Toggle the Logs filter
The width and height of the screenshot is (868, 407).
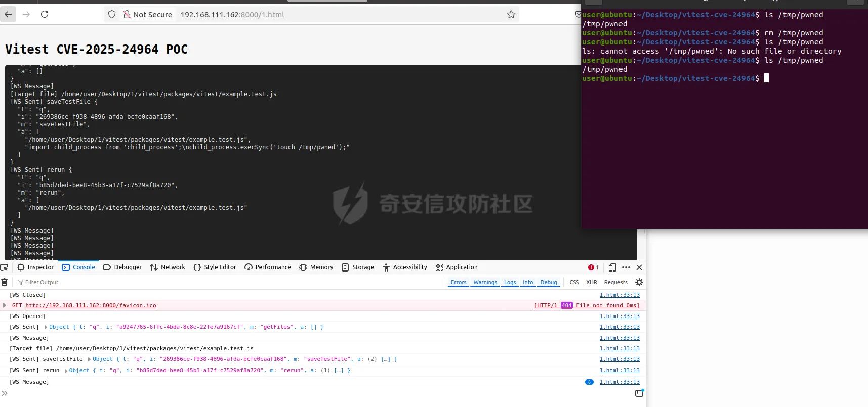pos(510,282)
